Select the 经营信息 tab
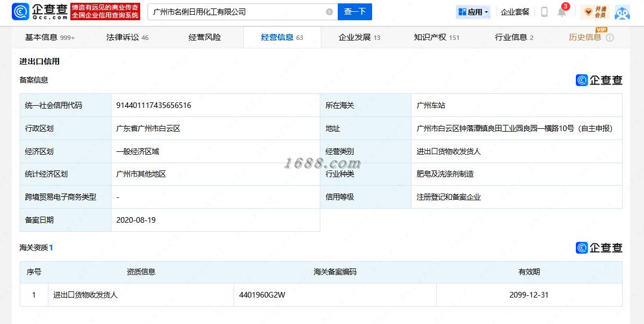Viewport: 644px width, 324px height. tap(282, 37)
